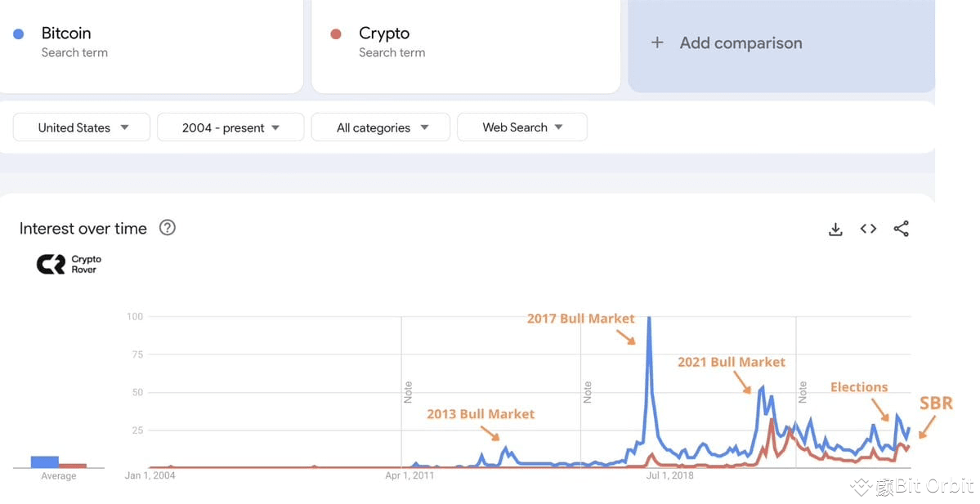Click the plus icon for Add comparison
Screen dimensions: 980x504
[x=657, y=42]
